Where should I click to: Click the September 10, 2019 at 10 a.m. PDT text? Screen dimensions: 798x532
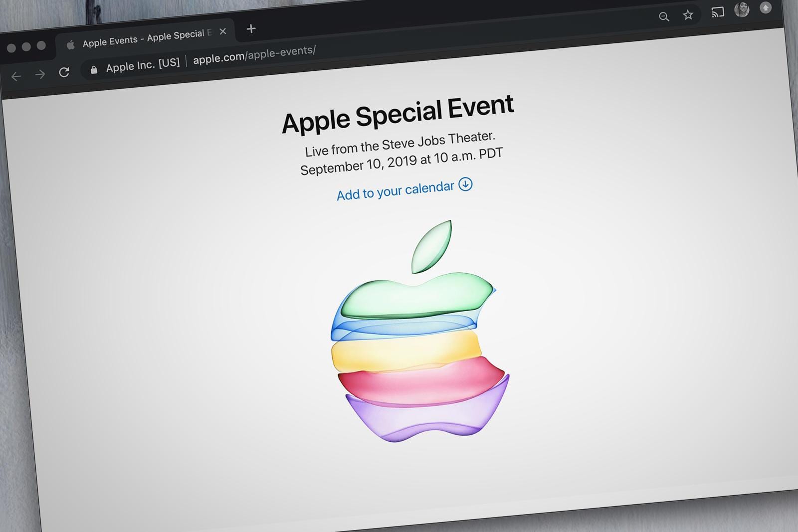coord(401,162)
